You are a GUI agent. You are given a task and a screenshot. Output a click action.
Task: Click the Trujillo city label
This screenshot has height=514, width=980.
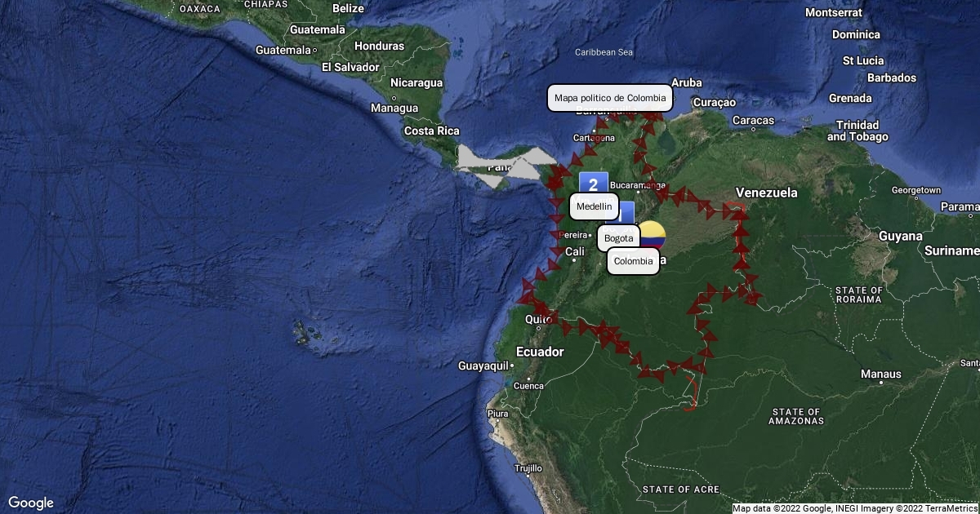(x=528, y=469)
